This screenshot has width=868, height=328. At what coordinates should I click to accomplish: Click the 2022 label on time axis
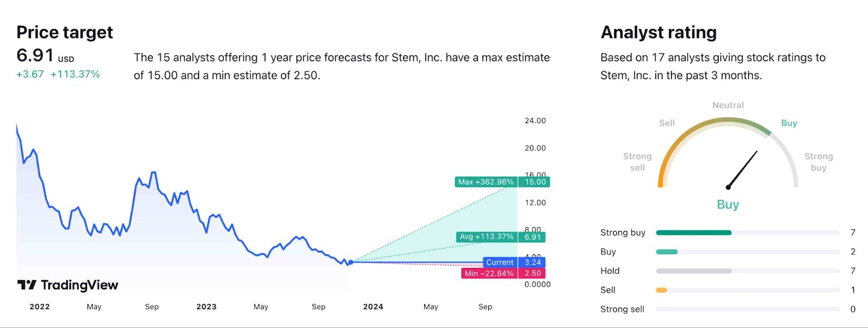click(x=40, y=307)
